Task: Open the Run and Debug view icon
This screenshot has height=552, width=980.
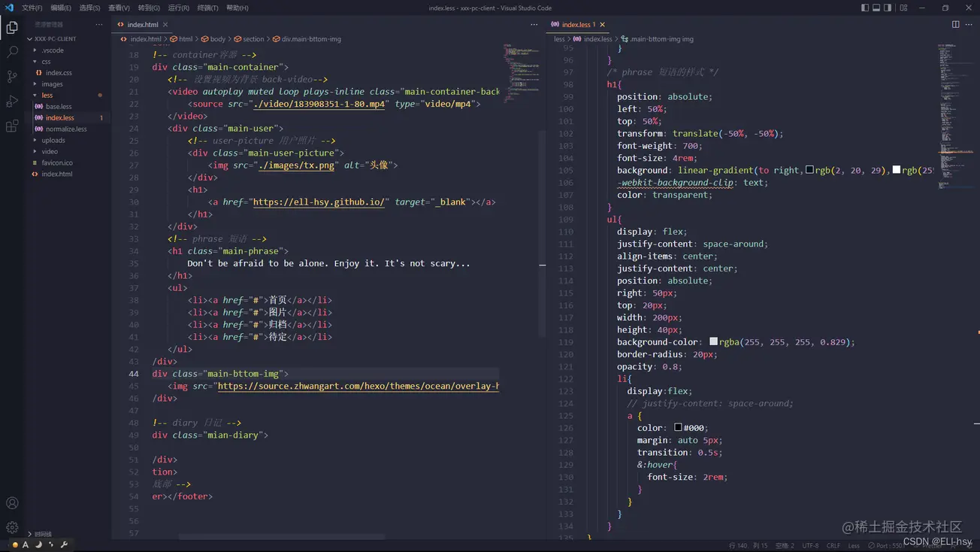Action: pyautogui.click(x=12, y=101)
